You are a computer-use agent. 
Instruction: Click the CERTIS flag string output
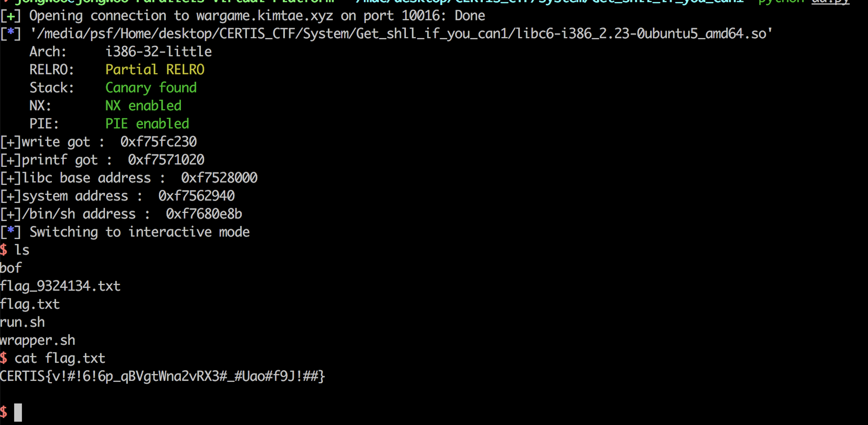(162, 376)
